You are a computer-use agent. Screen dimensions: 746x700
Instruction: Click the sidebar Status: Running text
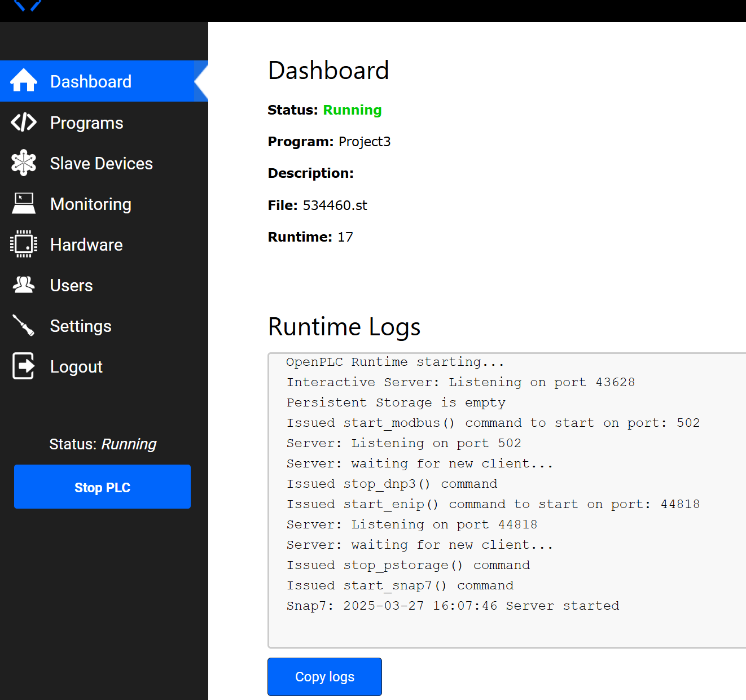[x=103, y=444]
